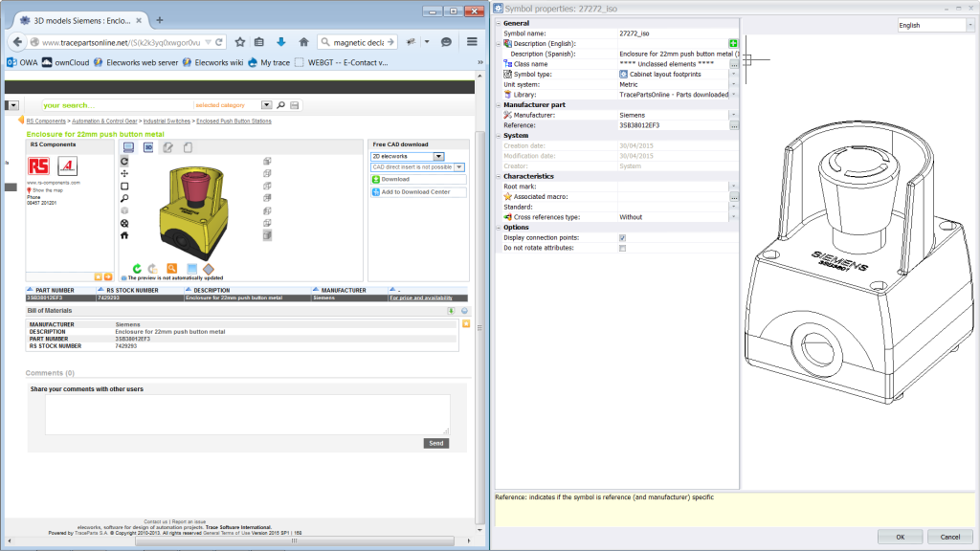Open Manufacturer dropdown

734,115
